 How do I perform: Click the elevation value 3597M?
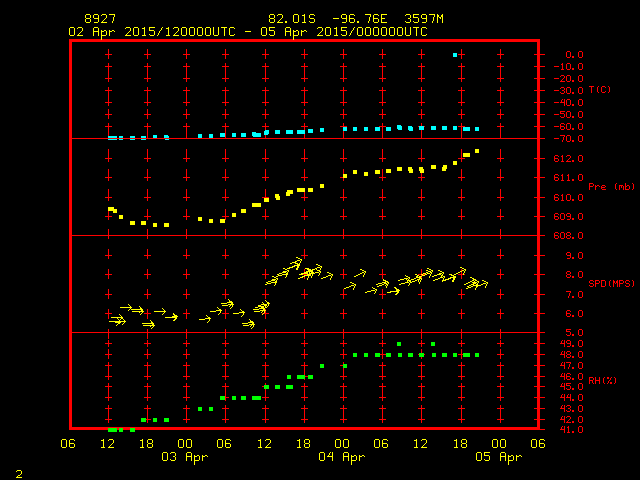(424, 19)
